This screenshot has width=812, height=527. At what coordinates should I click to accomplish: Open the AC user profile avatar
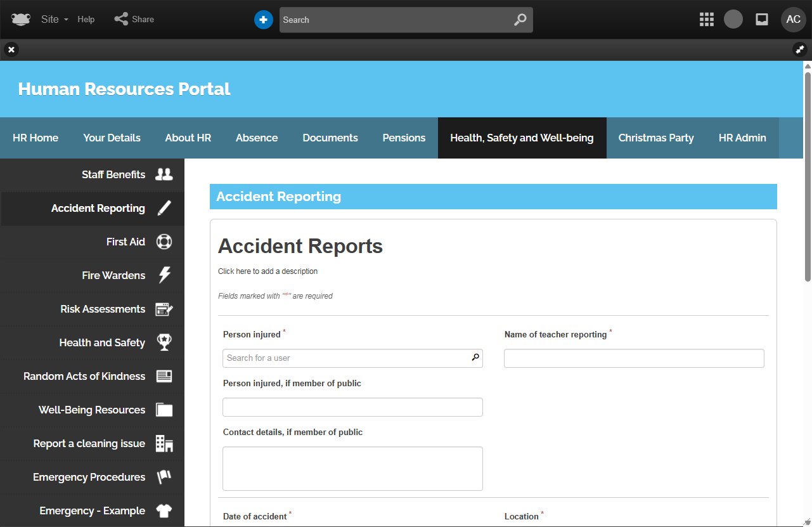pos(793,20)
